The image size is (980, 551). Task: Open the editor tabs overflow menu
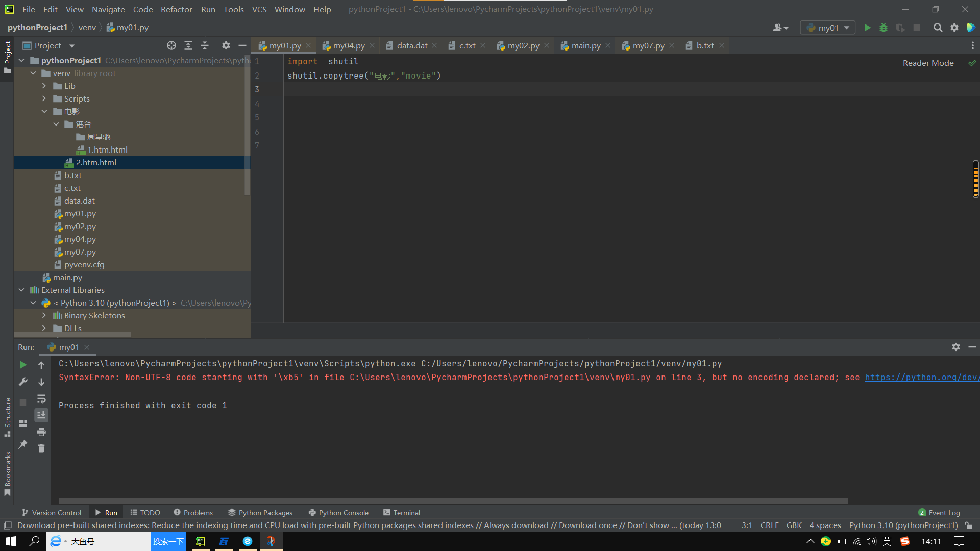[x=973, y=45]
